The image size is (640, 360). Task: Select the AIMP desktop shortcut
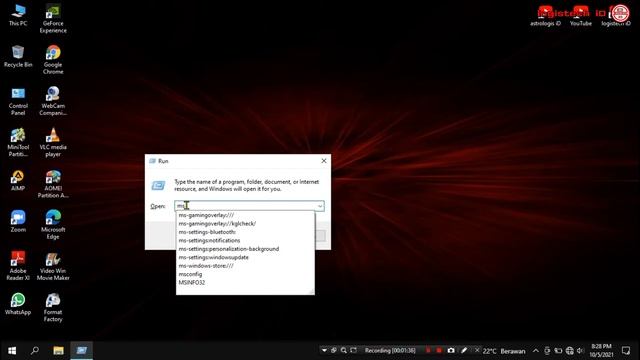(x=18, y=180)
